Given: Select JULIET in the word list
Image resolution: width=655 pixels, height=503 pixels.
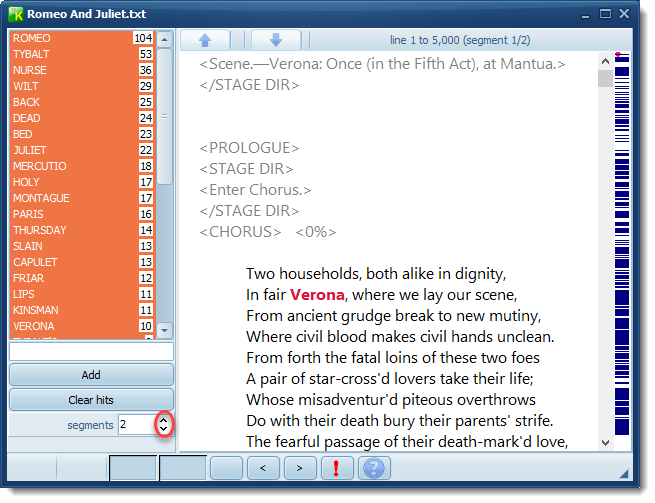Looking at the screenshot, I should click(x=82, y=150).
